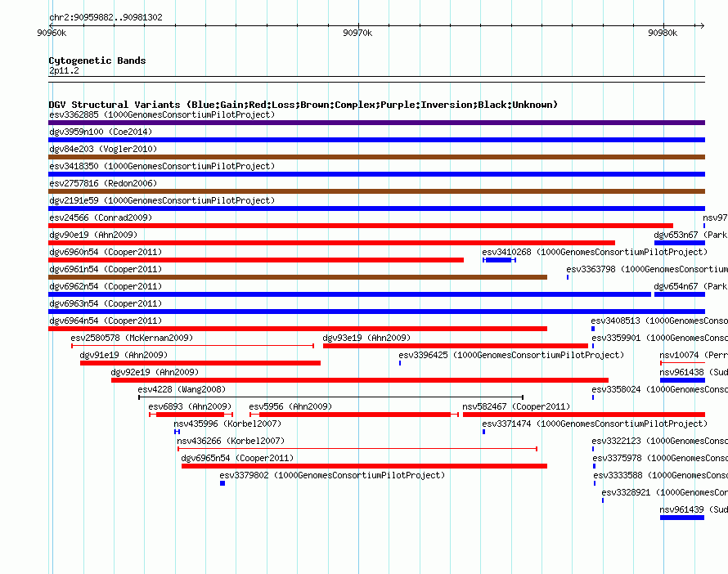728x574 pixels.
Task: Click esv2580578 (McKernan2009) label
Action: pos(132,338)
